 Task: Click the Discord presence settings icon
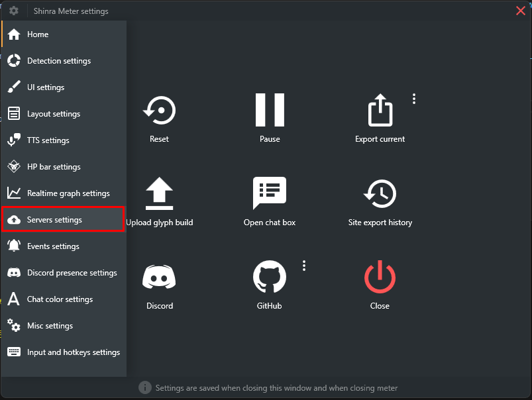13,273
